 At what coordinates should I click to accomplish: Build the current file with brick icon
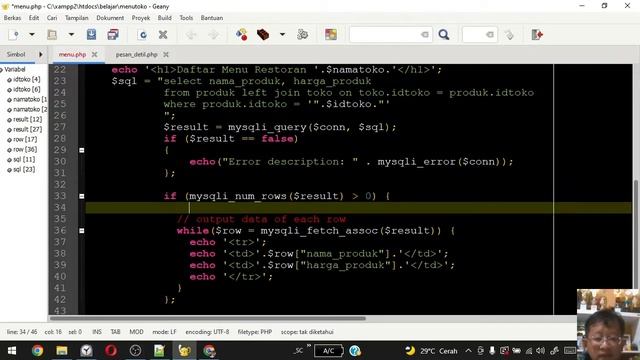tap(263, 35)
